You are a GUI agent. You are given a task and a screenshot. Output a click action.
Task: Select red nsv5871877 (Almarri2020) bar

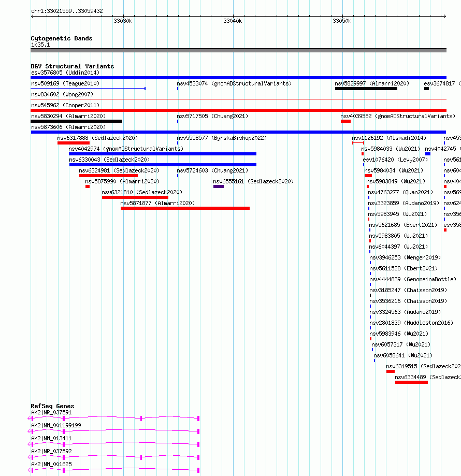[185, 208]
